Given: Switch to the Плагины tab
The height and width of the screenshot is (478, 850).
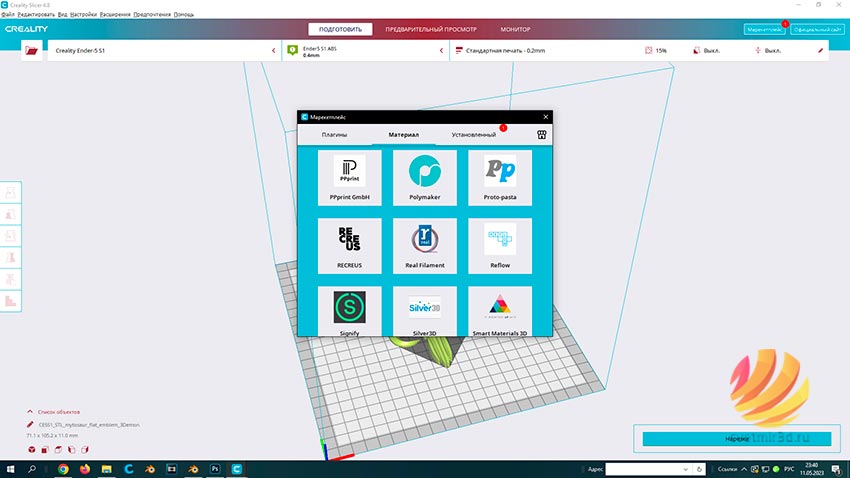Looking at the screenshot, I should tap(334, 134).
